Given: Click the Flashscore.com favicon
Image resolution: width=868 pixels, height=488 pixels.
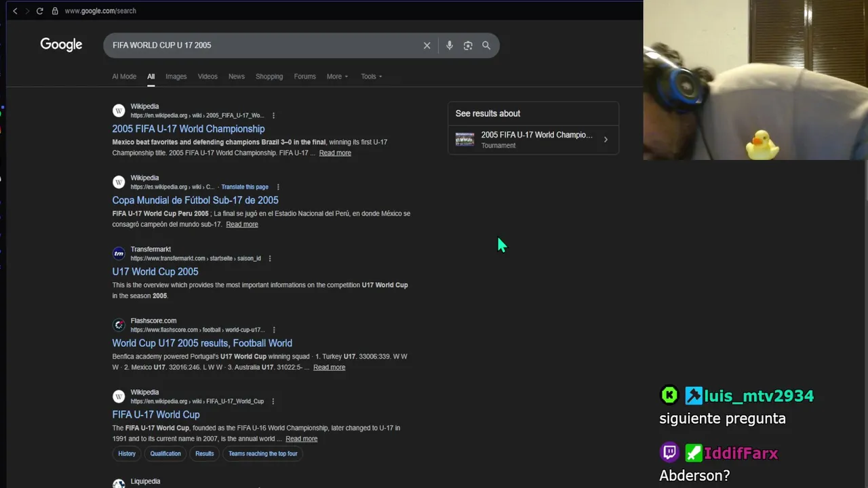Looking at the screenshot, I should [x=119, y=325].
